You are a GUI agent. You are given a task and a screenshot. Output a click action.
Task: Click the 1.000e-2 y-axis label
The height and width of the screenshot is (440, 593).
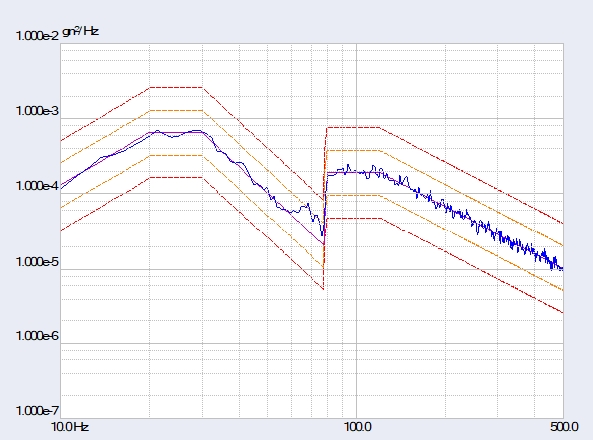37,36
